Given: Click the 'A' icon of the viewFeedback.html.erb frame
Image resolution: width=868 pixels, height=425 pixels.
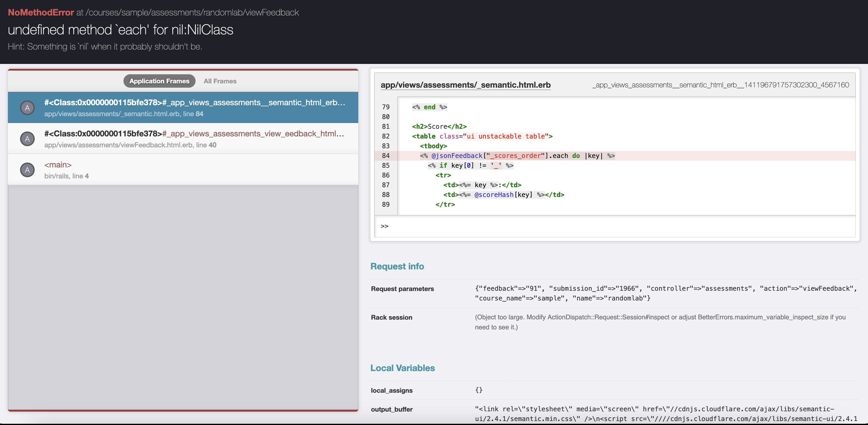Looking at the screenshot, I should [27, 139].
